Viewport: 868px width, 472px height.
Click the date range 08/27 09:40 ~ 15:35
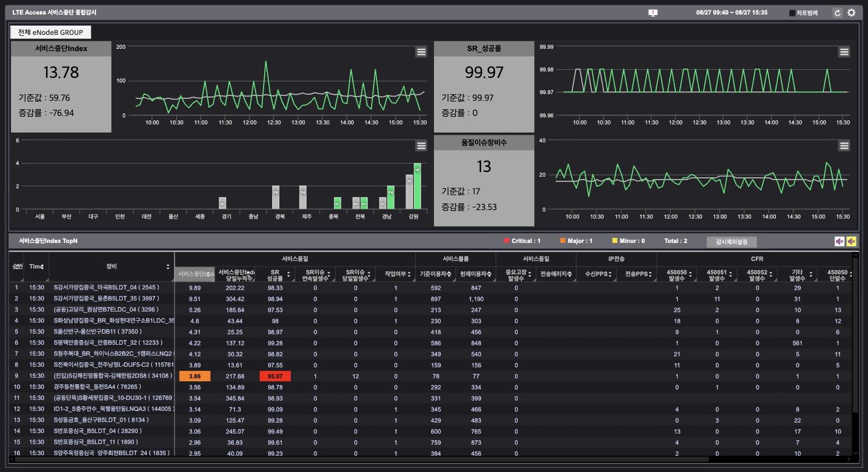click(x=731, y=13)
